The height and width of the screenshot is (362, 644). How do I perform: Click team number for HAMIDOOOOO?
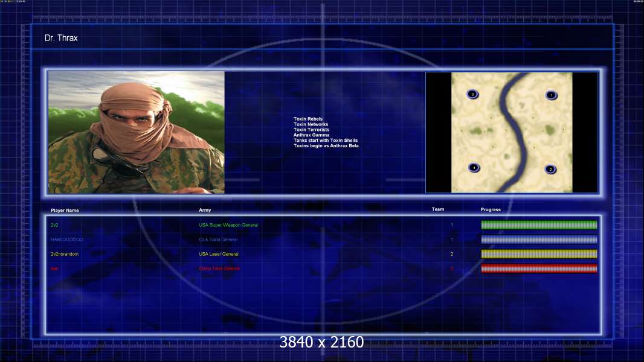pos(452,240)
